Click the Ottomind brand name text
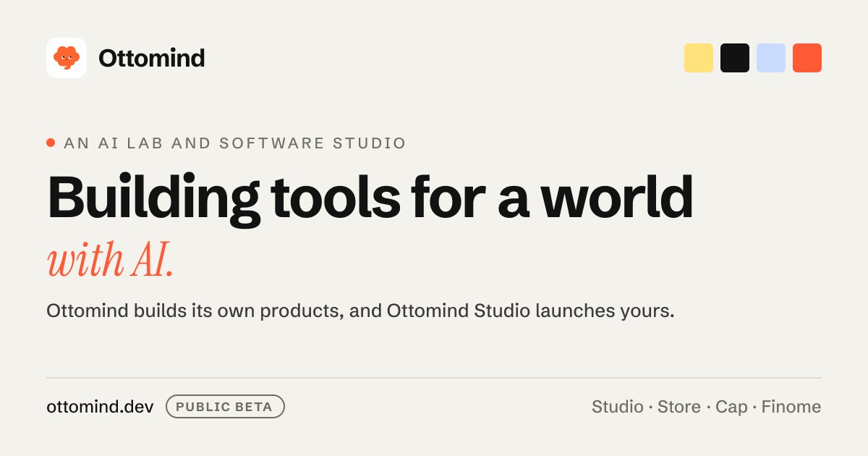 (x=152, y=58)
